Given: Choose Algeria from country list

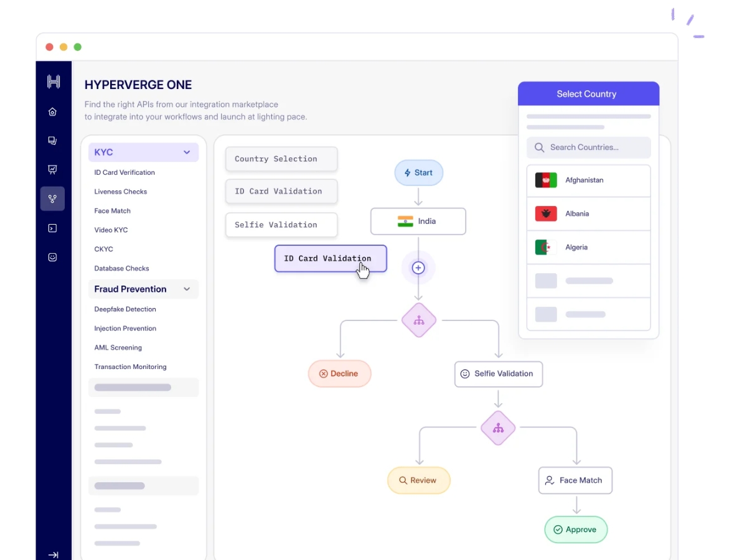Looking at the screenshot, I should [589, 248].
